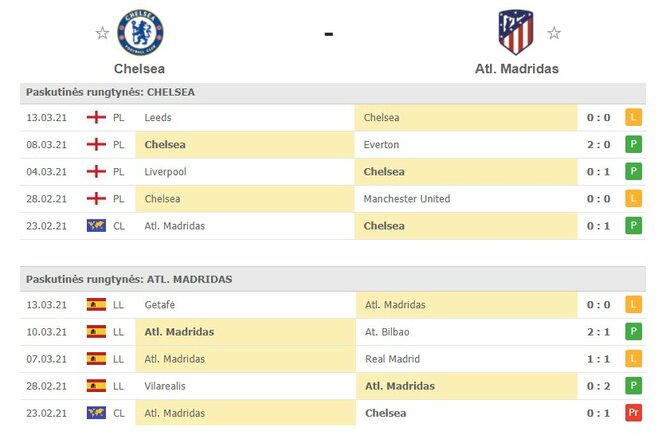
Task: Click green P badge for Chelsea–Everton
Action: pos(633,145)
